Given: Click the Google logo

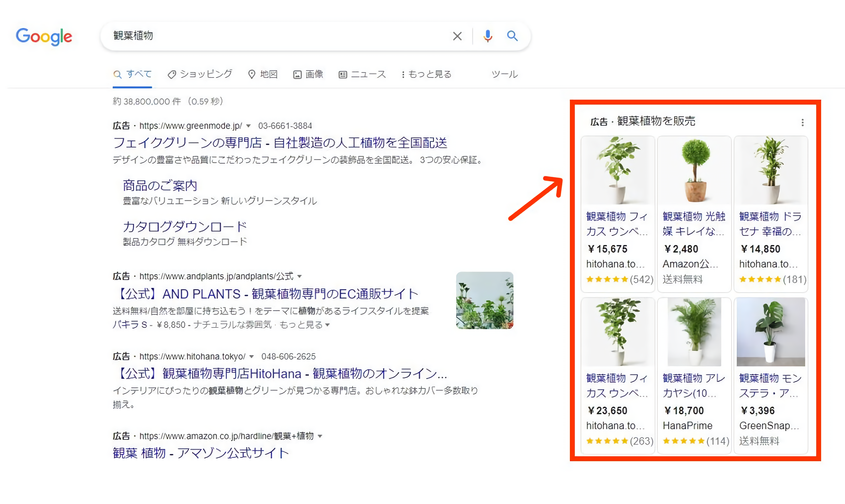Looking at the screenshot, I should click(x=44, y=37).
